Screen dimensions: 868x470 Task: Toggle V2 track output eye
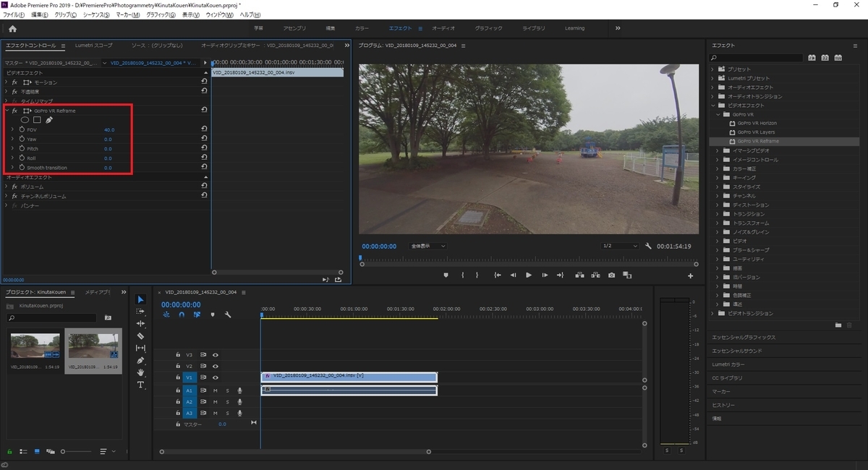tap(215, 366)
